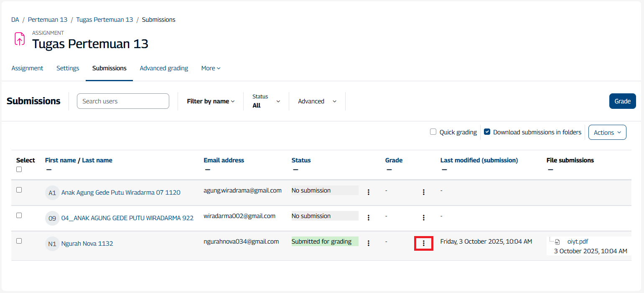Tick the select-all checkbox in table header
This screenshot has width=644, height=293.
[19, 170]
